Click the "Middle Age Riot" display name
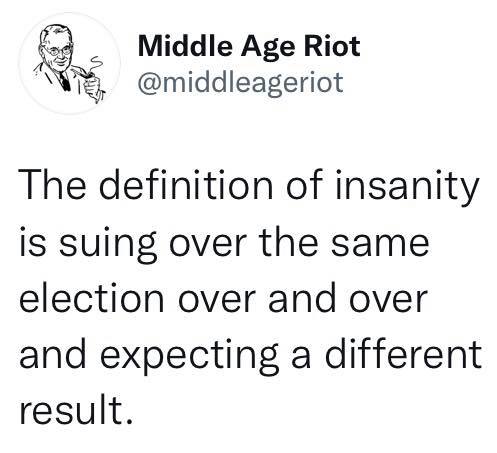Screen dimensions: 497x453 (x=249, y=47)
